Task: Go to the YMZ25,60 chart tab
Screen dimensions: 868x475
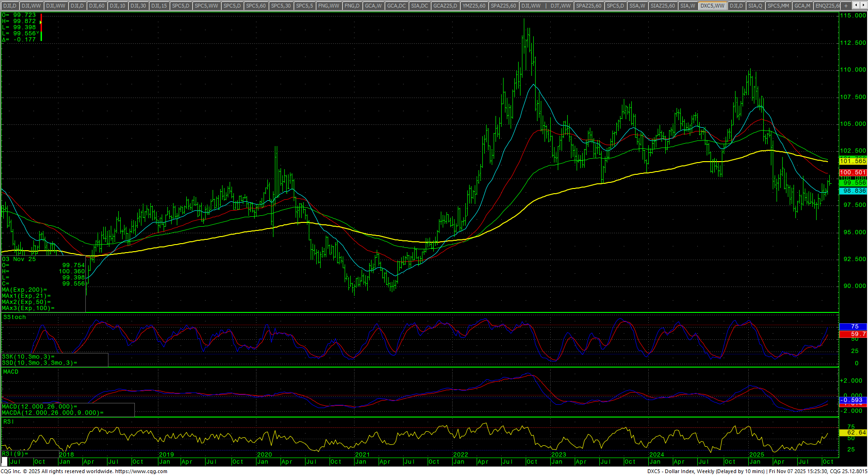Action: (x=473, y=6)
